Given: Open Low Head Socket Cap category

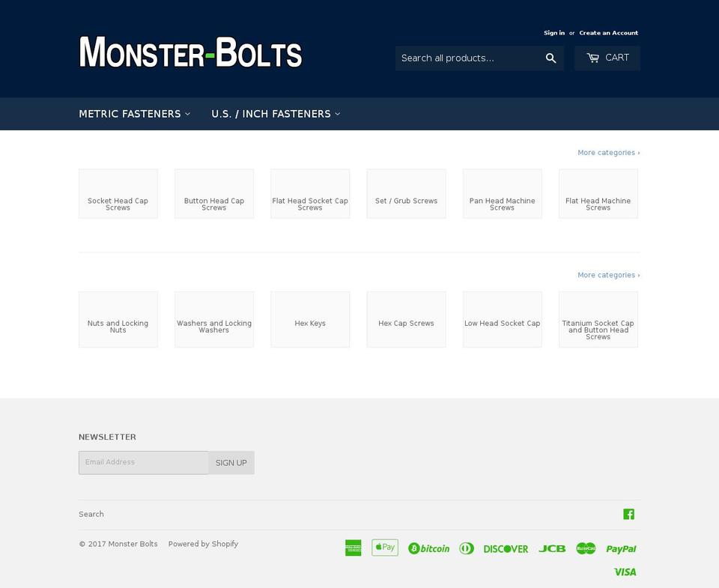Looking at the screenshot, I should click(x=503, y=319).
